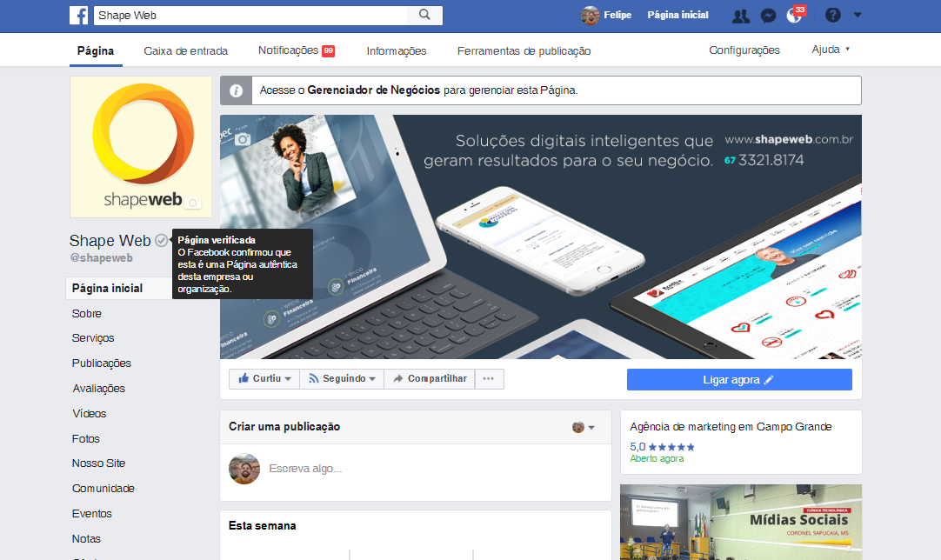Viewport: 941px width, 560px height.
Task: Click the Mídias Sociais video thumbnail
Action: coord(741,523)
